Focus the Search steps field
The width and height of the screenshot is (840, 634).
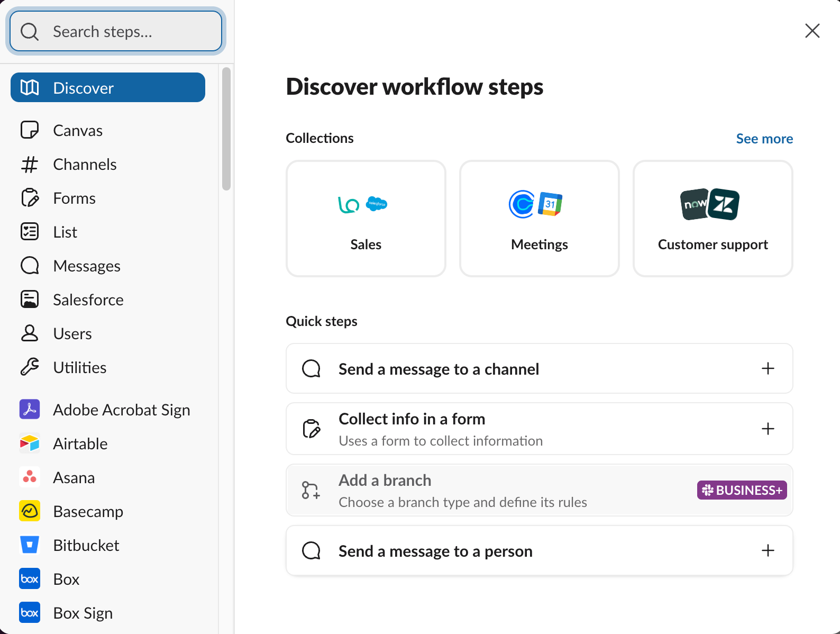[x=116, y=32]
